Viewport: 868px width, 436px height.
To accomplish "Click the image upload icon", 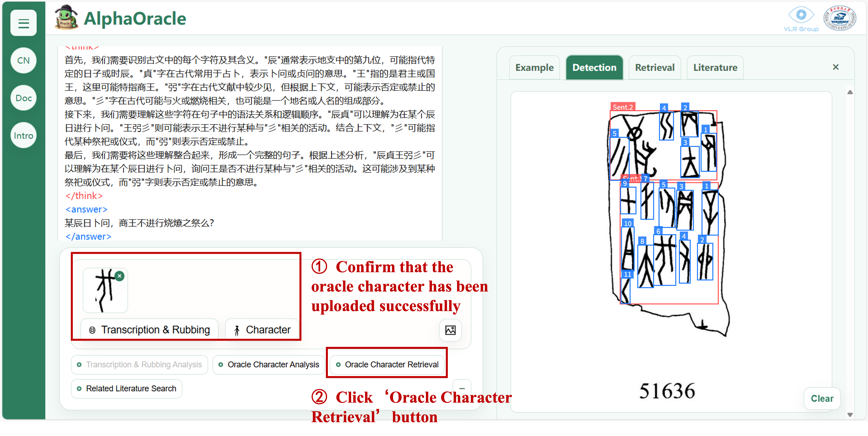I will [x=450, y=330].
